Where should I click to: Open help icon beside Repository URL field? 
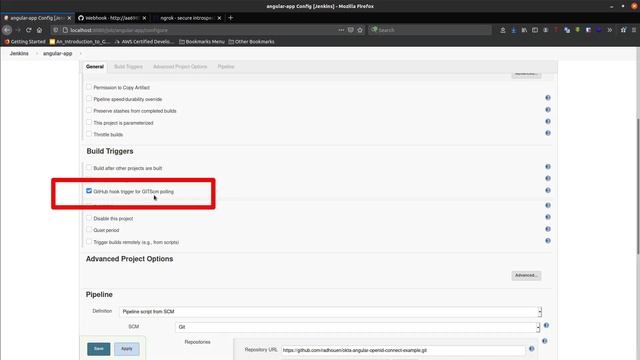[x=531, y=349]
